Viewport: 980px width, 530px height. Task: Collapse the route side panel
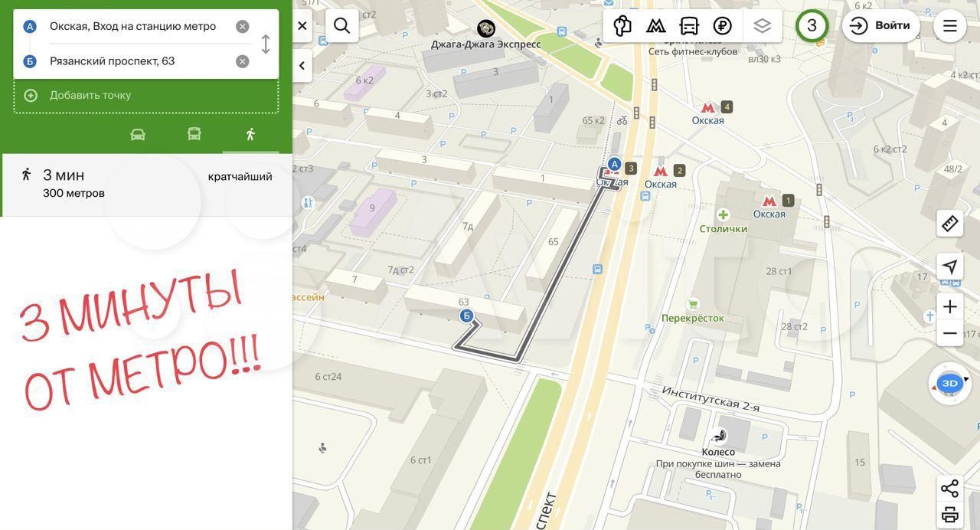tap(302, 66)
